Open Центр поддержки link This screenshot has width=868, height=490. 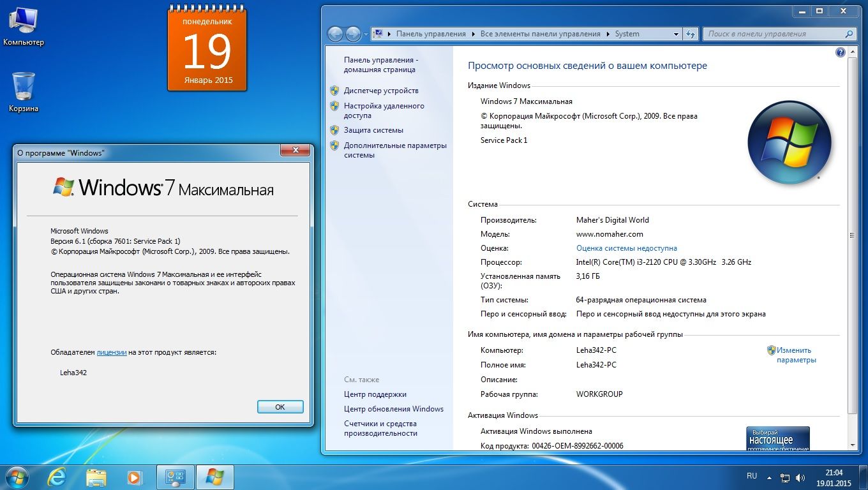tap(375, 394)
